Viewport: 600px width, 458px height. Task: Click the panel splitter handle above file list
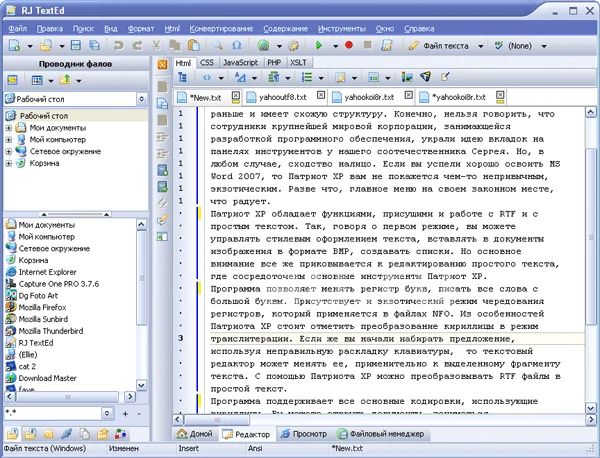tap(75, 214)
